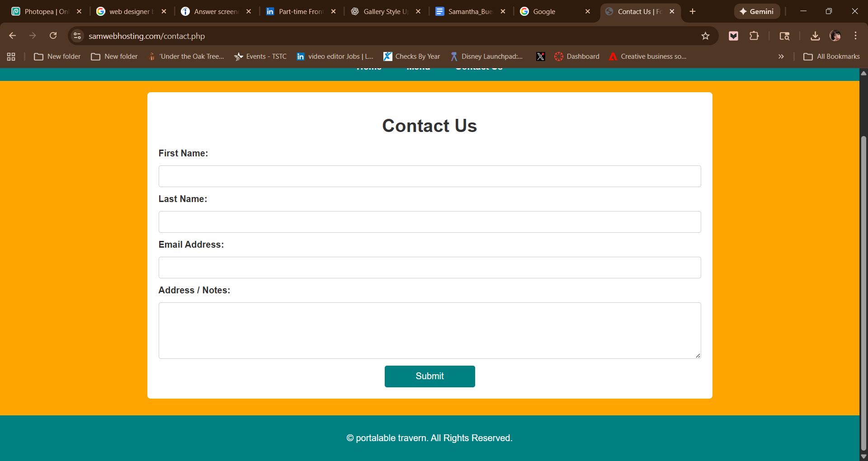Open the tab groups grid icon
The image size is (868, 461).
coord(11,56)
